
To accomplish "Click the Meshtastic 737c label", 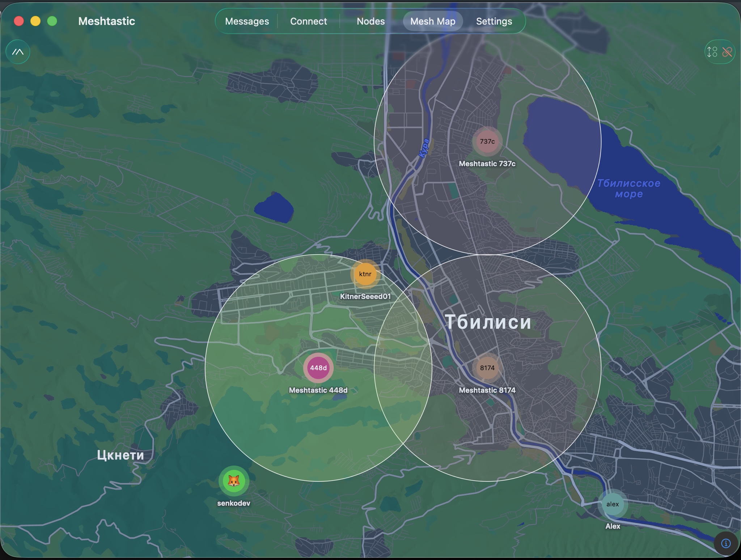I will (487, 164).
